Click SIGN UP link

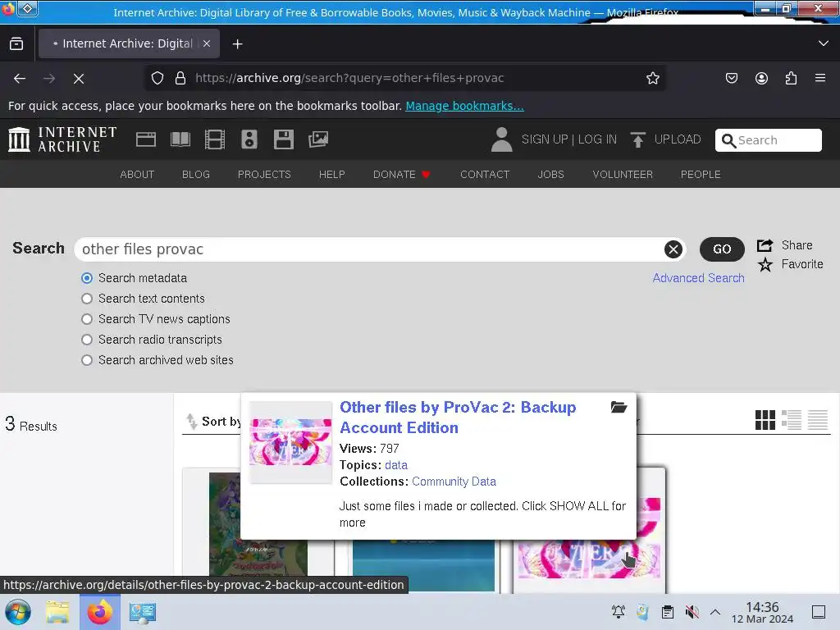click(545, 139)
